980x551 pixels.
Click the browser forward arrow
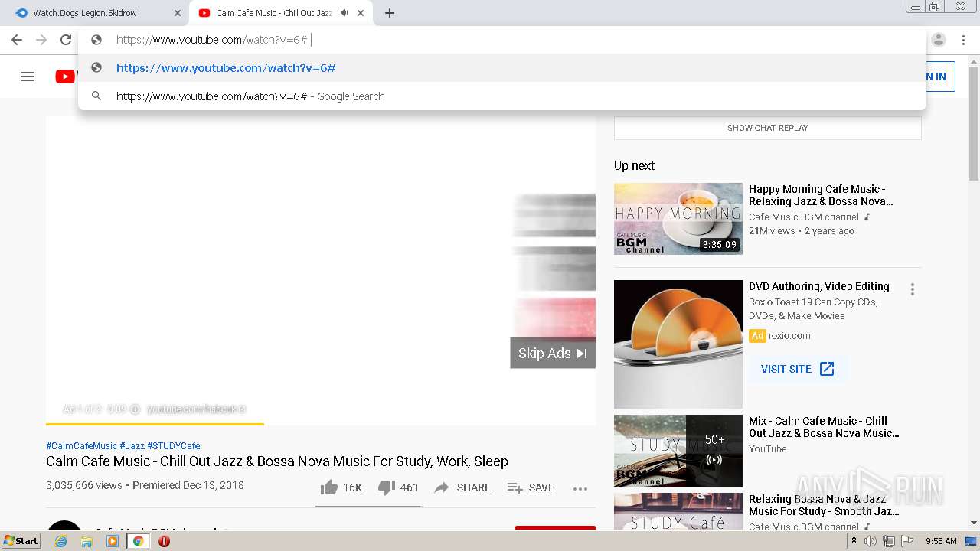click(41, 40)
